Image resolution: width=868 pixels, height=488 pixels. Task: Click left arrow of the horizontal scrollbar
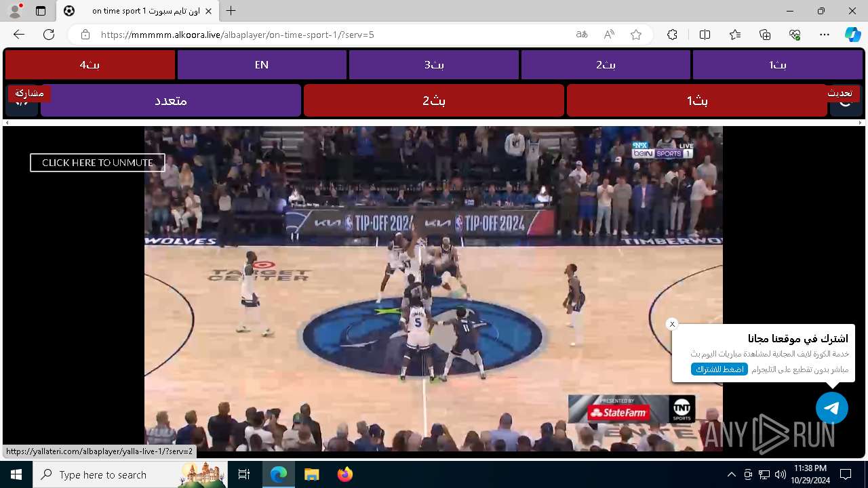(x=7, y=123)
